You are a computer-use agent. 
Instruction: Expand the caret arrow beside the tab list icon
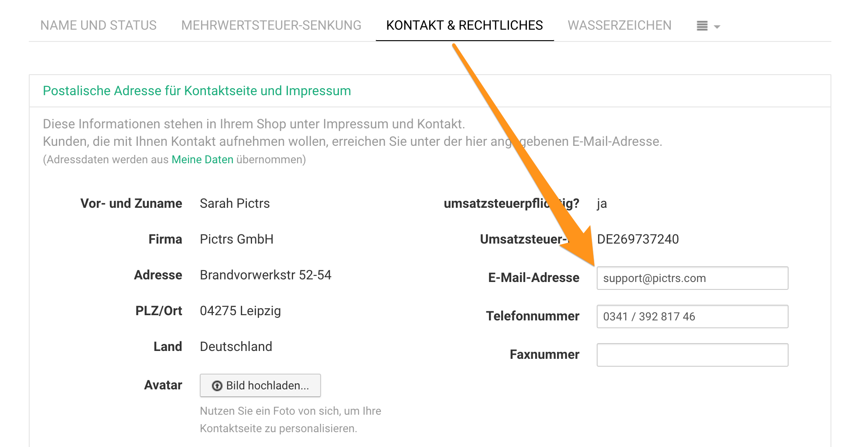pos(717,27)
